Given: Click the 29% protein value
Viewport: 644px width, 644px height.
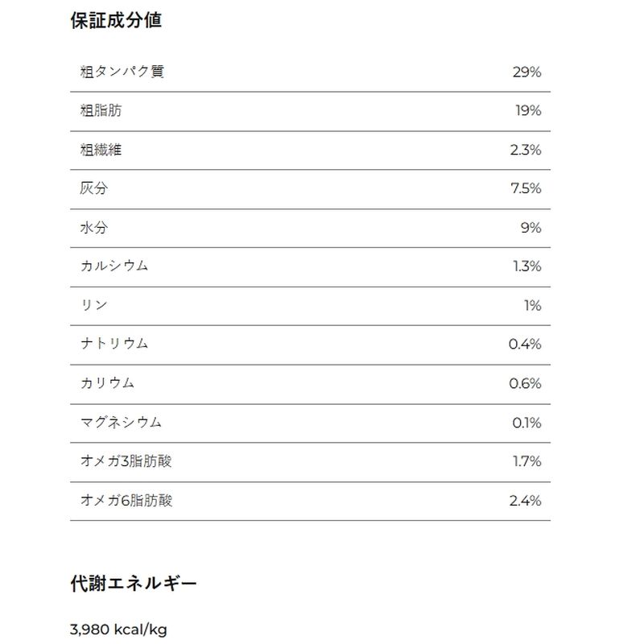Looking at the screenshot, I should [526, 72].
